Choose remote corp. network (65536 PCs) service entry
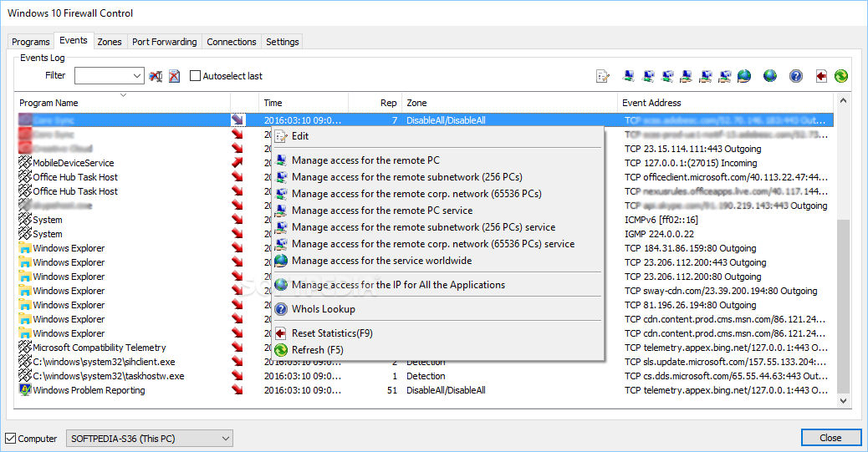The image size is (868, 452). (438, 244)
